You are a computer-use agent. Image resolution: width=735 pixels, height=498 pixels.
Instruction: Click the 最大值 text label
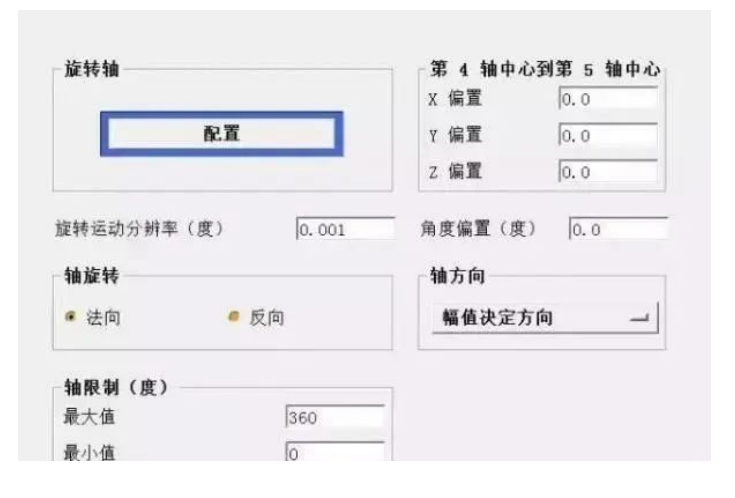(x=89, y=417)
